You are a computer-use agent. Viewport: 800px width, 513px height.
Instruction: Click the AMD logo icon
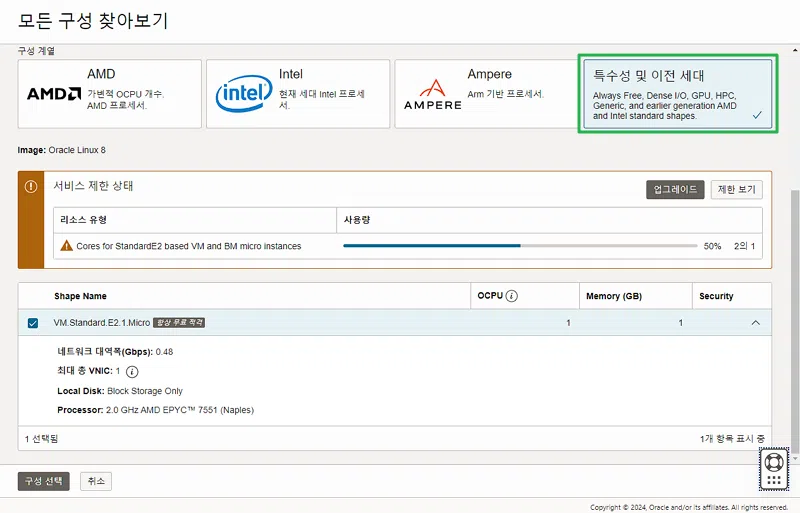click(54, 94)
